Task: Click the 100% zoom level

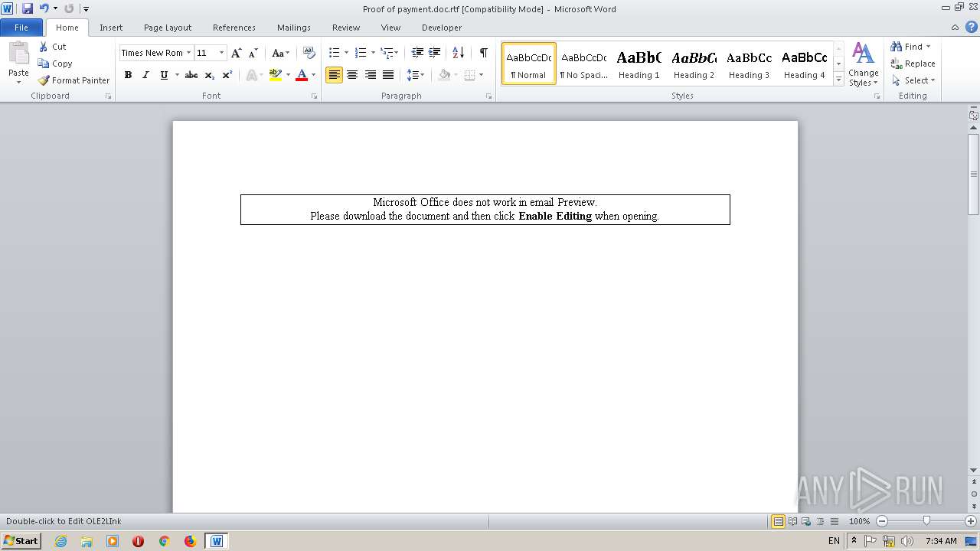Action: [860, 521]
